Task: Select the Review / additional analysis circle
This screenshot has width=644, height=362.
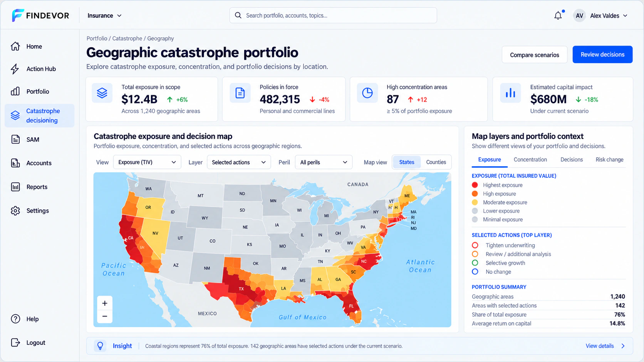Action: (475, 254)
